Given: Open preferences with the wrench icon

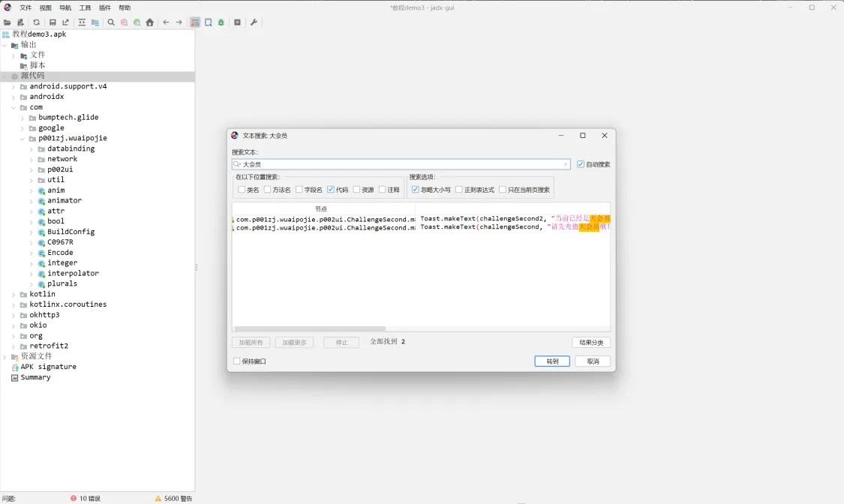Looking at the screenshot, I should coord(254,22).
